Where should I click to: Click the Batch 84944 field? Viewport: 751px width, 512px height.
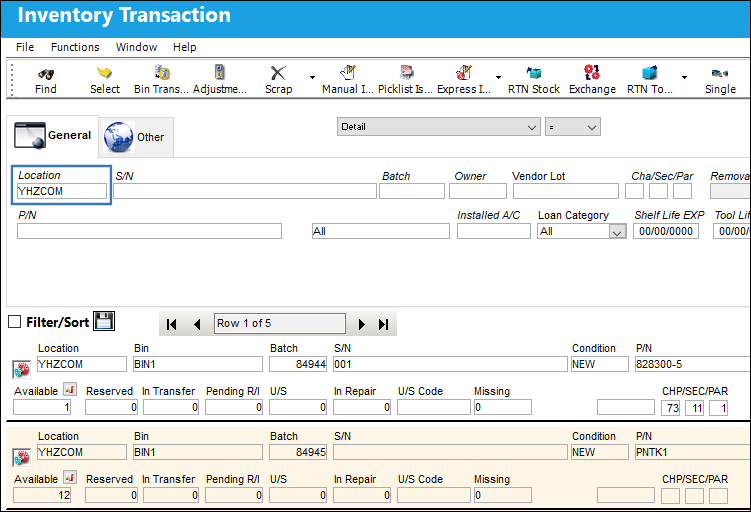[298, 364]
